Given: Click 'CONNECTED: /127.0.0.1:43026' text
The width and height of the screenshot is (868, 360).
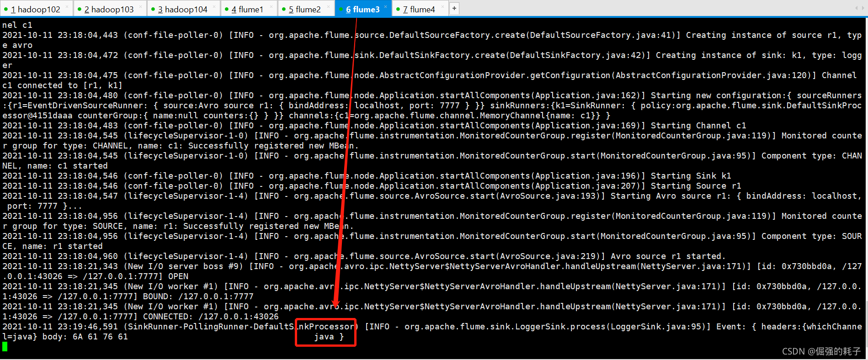Looking at the screenshot, I should [x=211, y=317].
